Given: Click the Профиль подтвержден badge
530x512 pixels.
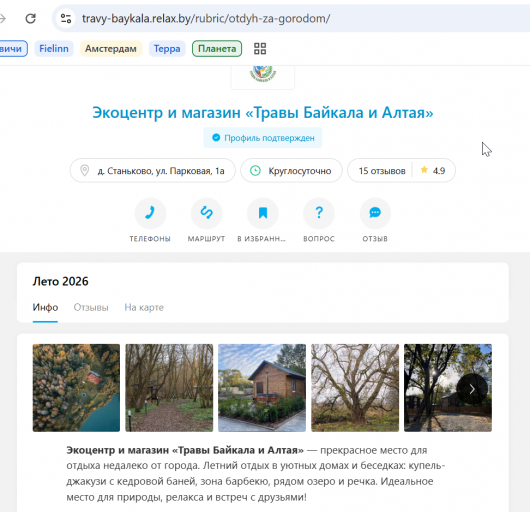Looking at the screenshot, I should (x=263, y=138).
